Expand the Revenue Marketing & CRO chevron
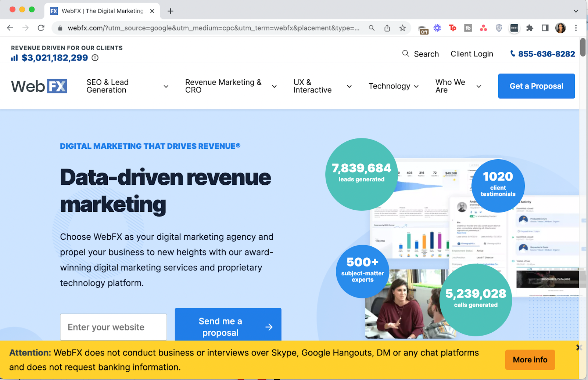Screen dimensions: 588x380 click(274, 86)
